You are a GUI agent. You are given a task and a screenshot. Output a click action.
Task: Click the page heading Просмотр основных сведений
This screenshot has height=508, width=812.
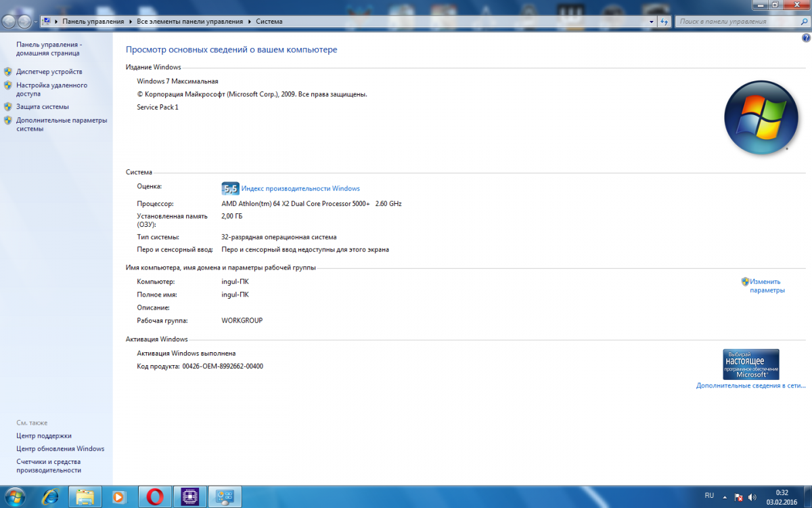coord(231,49)
